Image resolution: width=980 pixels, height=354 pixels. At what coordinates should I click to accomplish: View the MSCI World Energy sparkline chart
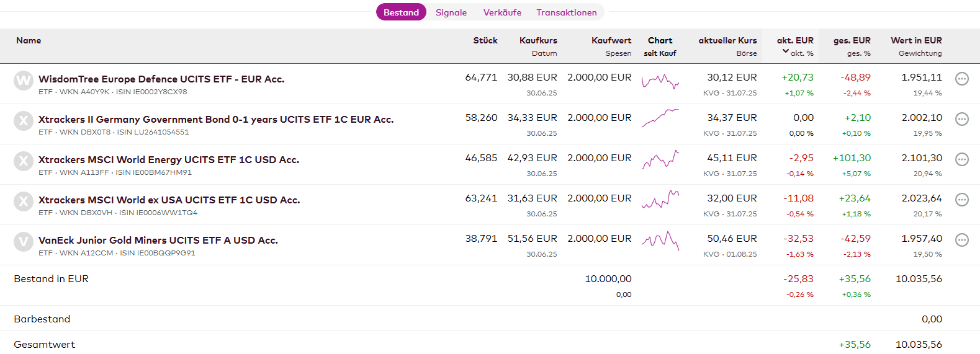tap(660, 159)
